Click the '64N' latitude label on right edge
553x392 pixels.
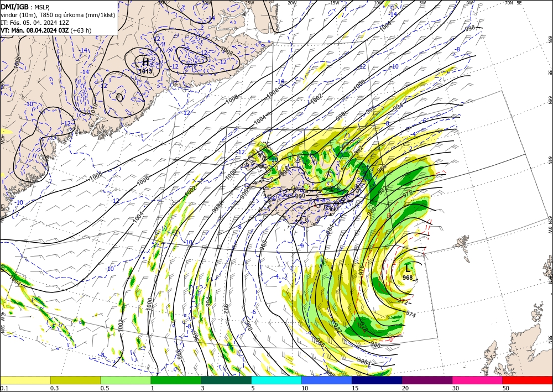click(550, 160)
